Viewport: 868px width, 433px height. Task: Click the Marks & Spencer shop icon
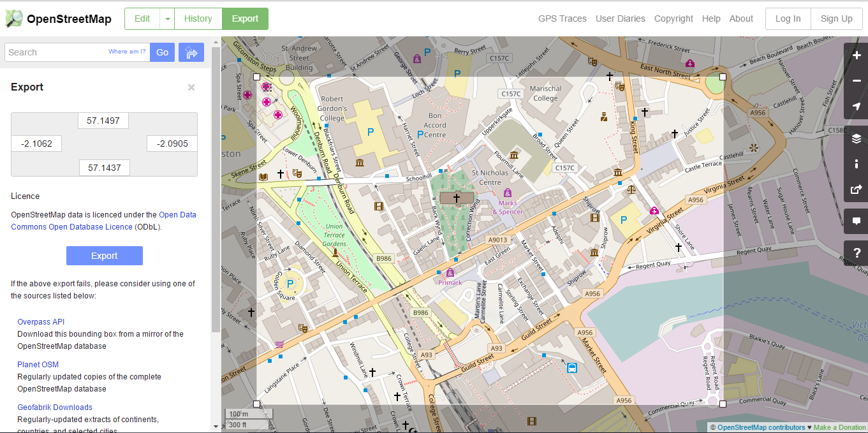tap(507, 193)
